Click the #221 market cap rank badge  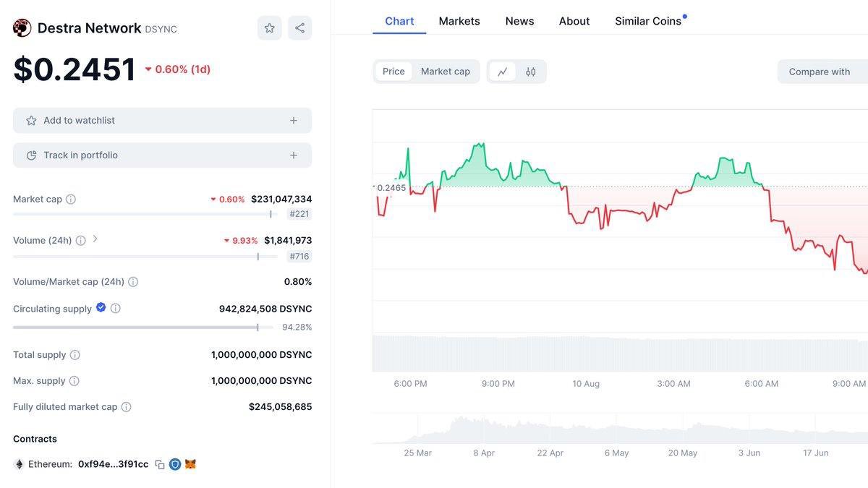tap(299, 214)
